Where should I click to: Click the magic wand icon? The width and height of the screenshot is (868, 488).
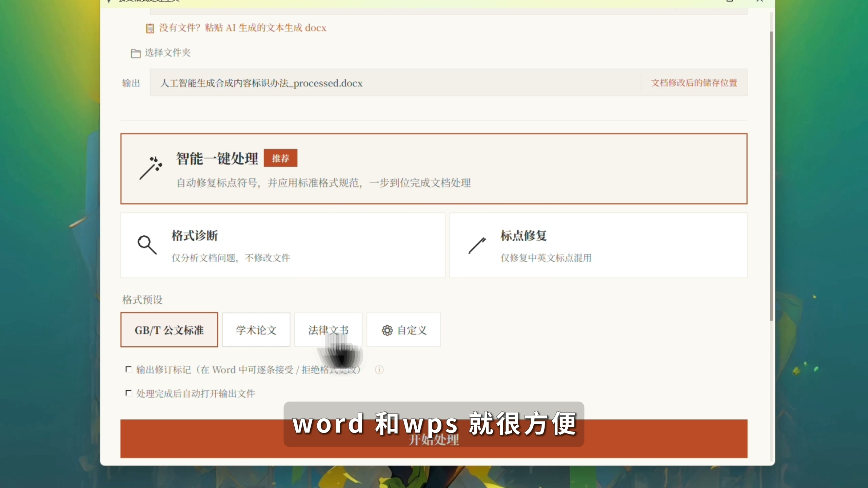click(x=151, y=168)
